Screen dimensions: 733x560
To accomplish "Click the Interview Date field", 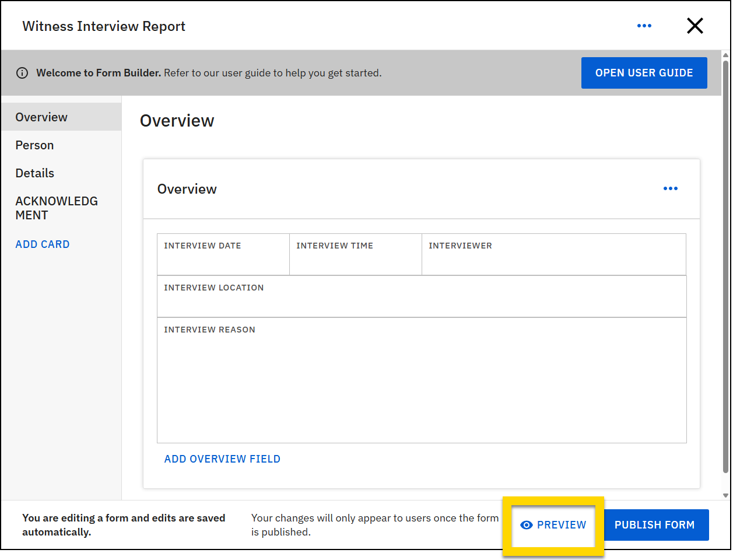I will (x=223, y=254).
